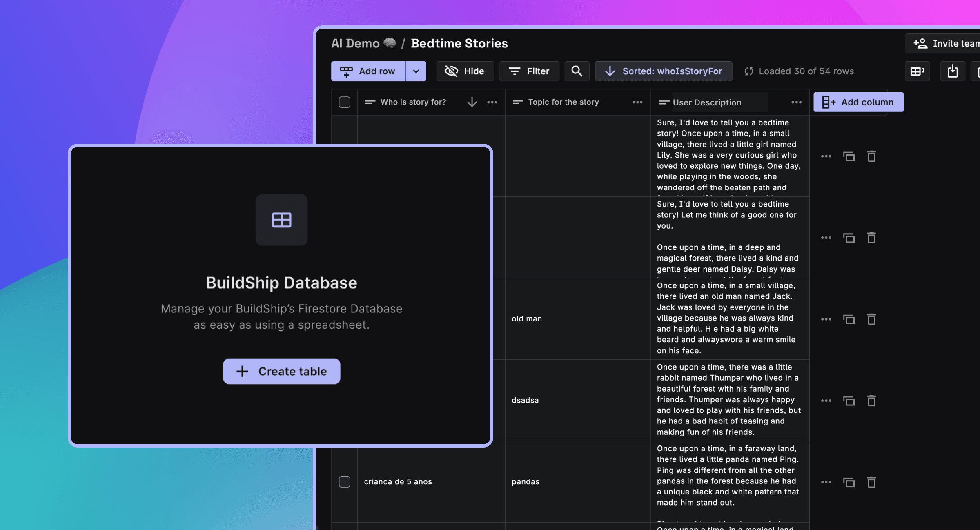Click the download/export icon in top toolbar
980x530 pixels.
952,71
